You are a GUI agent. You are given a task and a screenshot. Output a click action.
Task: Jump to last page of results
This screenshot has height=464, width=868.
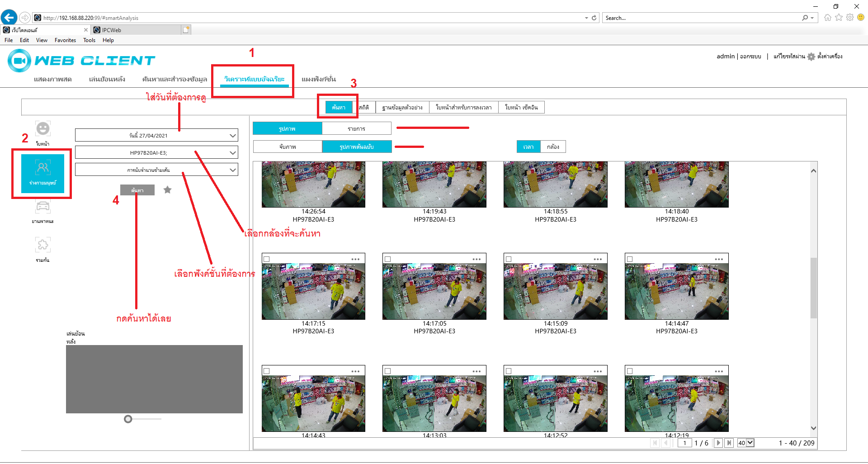[x=729, y=443]
